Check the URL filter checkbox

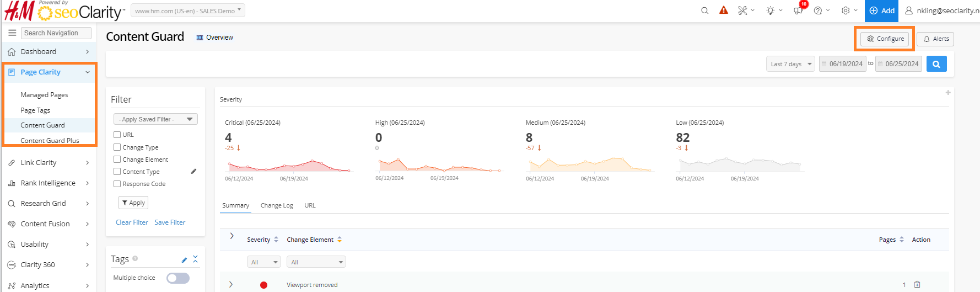117,135
